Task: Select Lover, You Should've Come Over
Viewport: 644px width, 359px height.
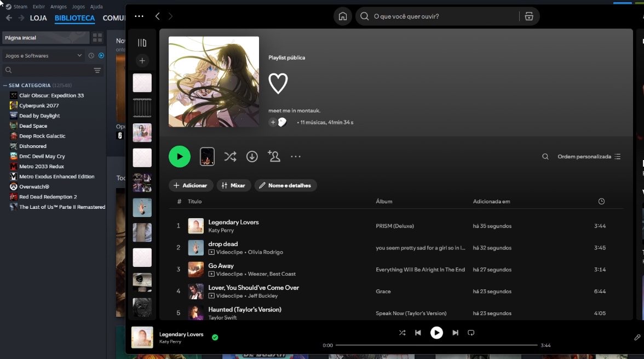Action: coord(254,288)
